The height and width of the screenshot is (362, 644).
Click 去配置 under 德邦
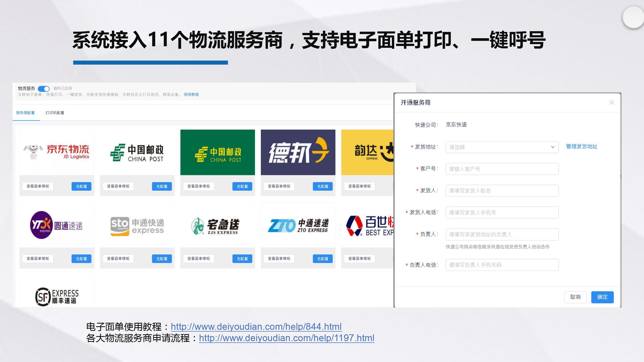click(x=323, y=186)
